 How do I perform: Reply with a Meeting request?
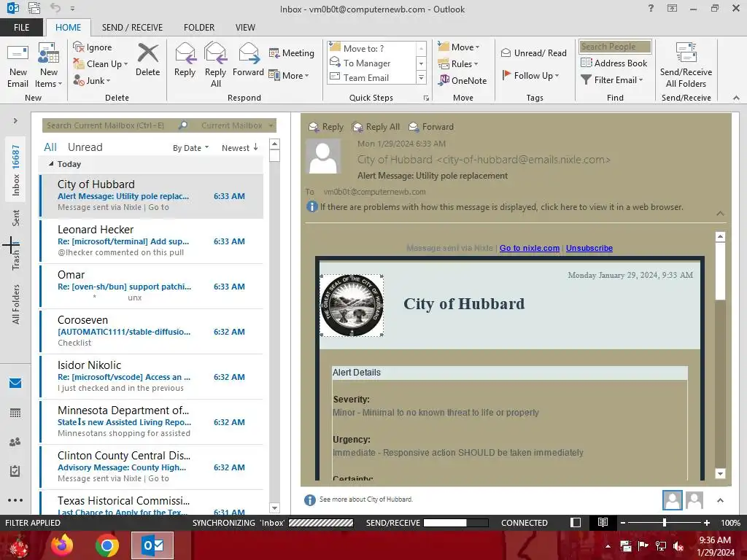click(292, 52)
